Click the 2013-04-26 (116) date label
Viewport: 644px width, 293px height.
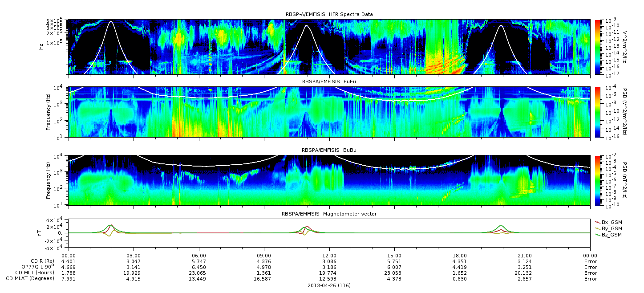pos(329,285)
